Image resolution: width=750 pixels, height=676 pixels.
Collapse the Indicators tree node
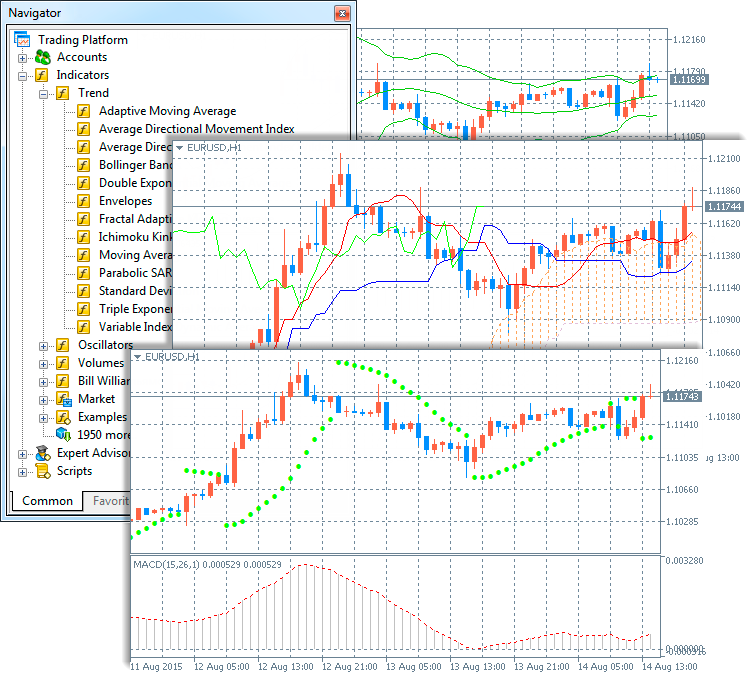[23, 75]
